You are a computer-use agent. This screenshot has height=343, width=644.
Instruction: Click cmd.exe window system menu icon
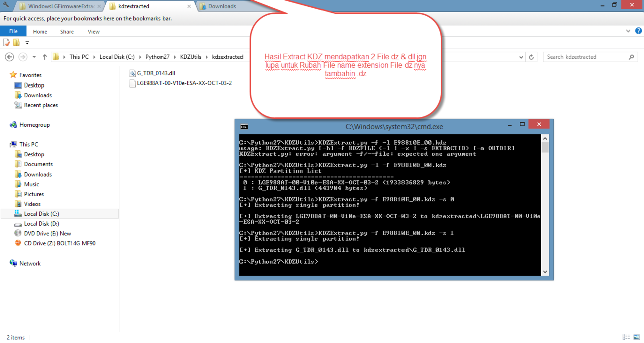pos(244,127)
